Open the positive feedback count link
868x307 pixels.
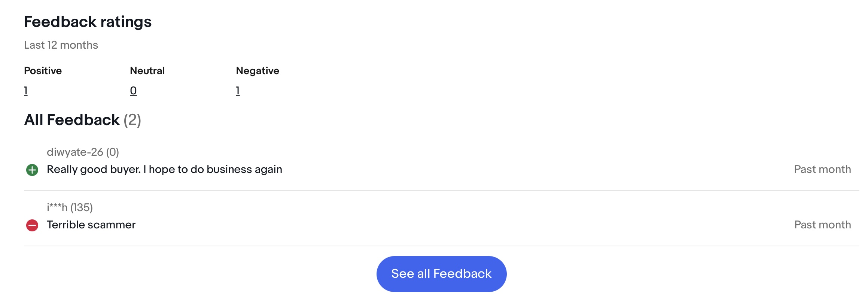point(26,91)
